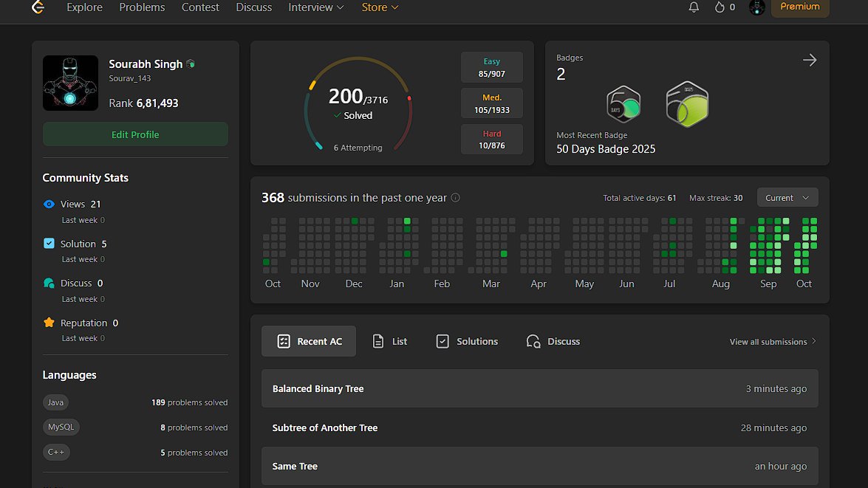
Task: Click the Solution checkmark icon
Action: click(x=49, y=244)
